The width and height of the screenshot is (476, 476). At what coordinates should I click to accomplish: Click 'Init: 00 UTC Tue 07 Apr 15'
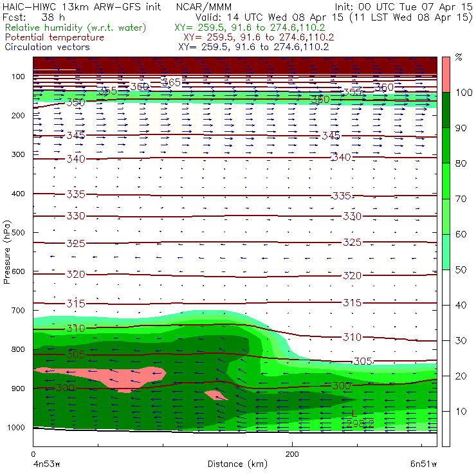[x=403, y=6]
